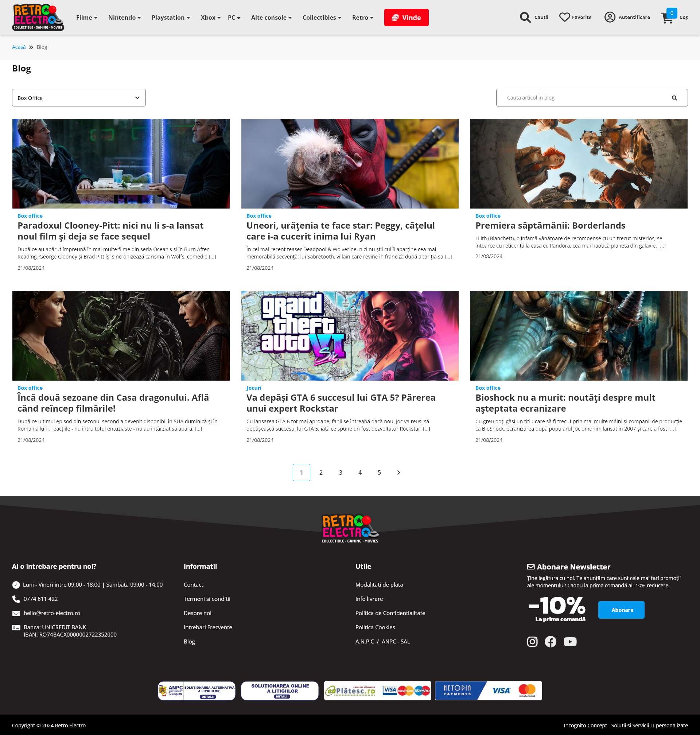Click the search magnifier icon in header
700x735 pixels.
(x=525, y=17)
